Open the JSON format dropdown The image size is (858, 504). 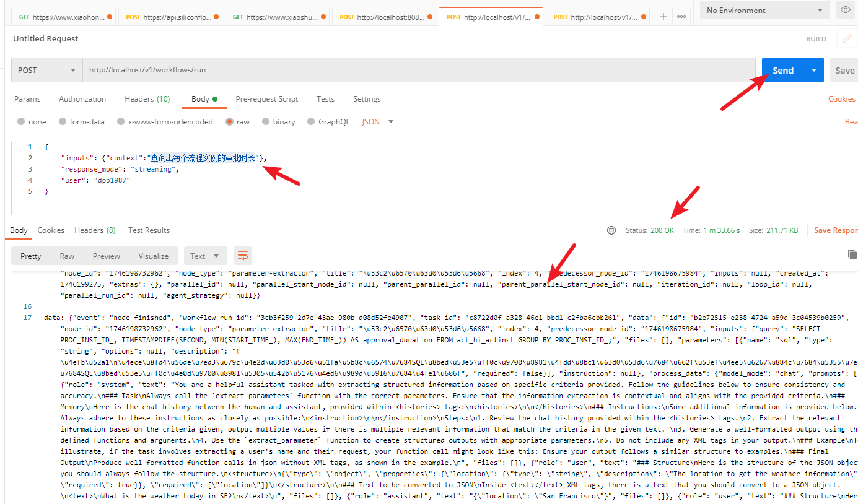[377, 122]
